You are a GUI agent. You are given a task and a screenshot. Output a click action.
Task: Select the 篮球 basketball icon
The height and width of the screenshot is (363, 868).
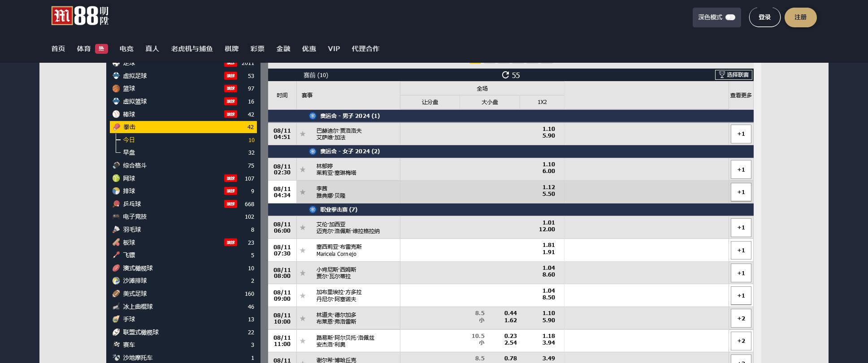coord(116,89)
